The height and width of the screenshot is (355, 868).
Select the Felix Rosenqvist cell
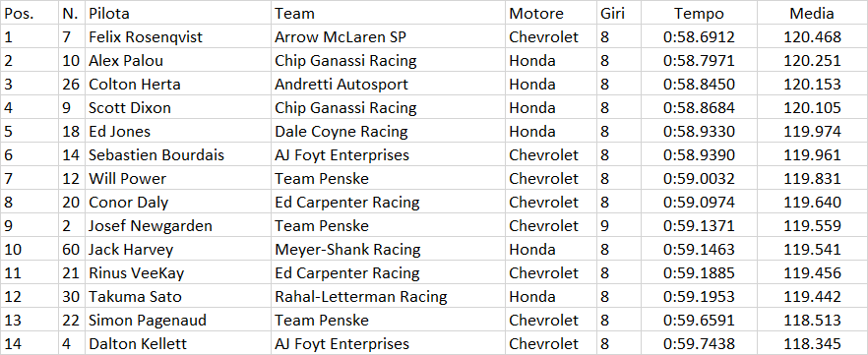179,36
